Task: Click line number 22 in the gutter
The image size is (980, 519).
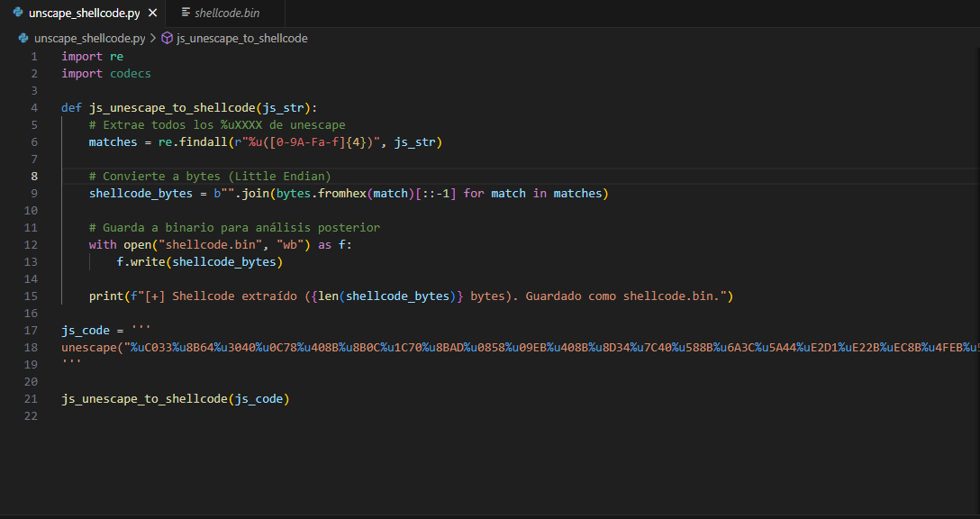Action: (x=32, y=415)
